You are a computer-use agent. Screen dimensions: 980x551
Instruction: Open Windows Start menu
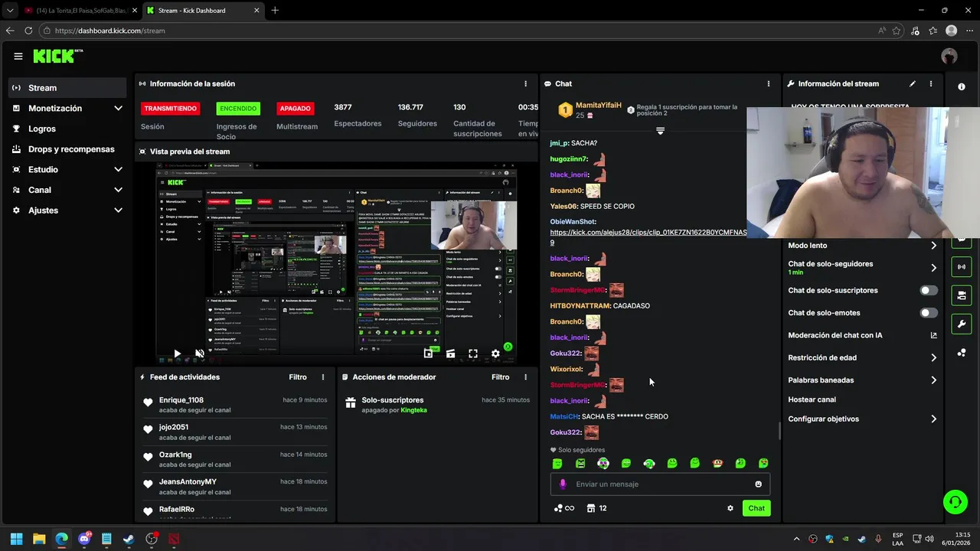click(x=16, y=539)
